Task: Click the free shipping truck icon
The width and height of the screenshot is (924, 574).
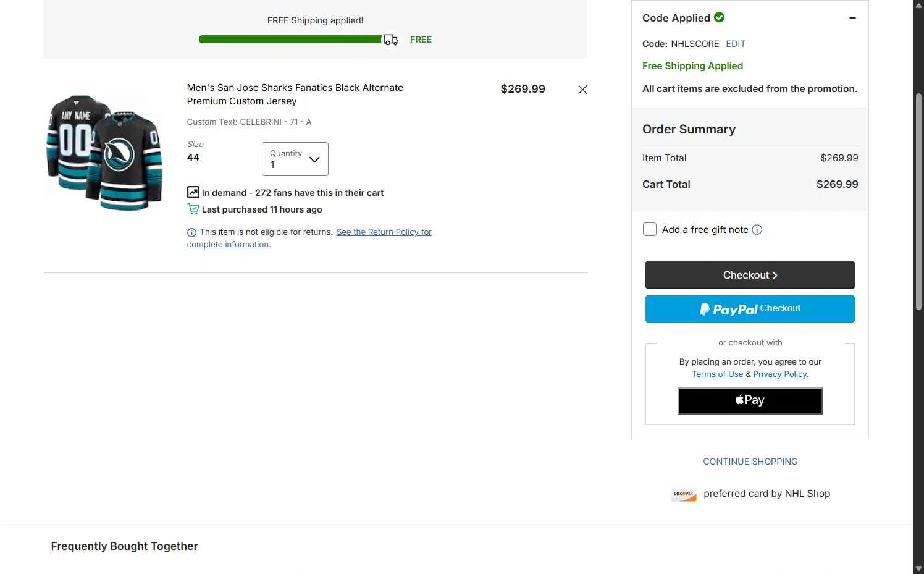Action: [x=391, y=40]
